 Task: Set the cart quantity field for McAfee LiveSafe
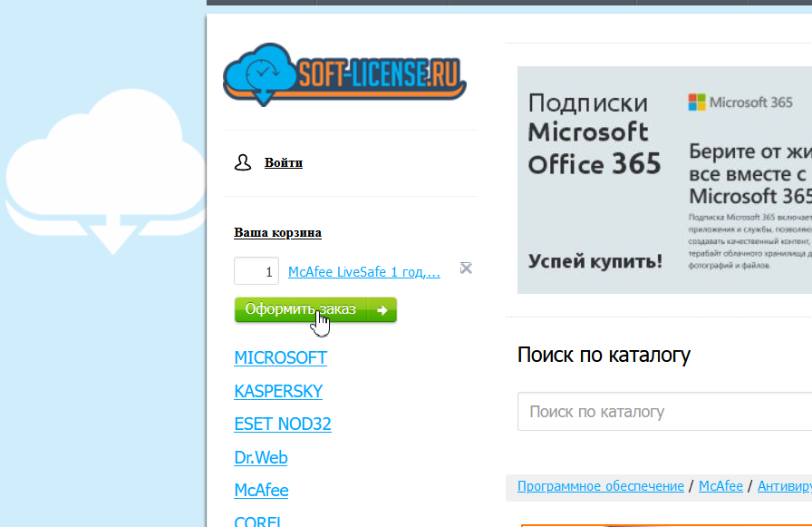pyautogui.click(x=256, y=271)
